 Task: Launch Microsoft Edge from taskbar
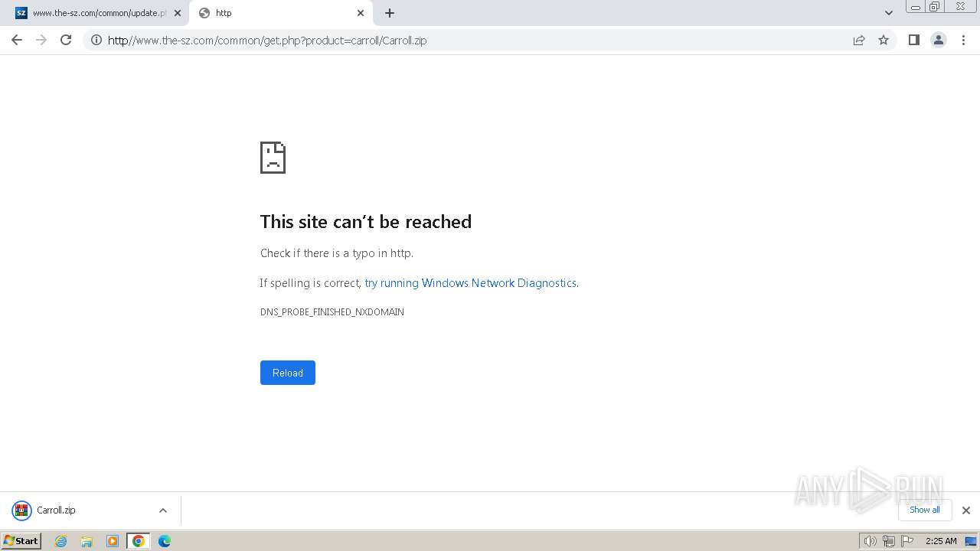(x=165, y=541)
